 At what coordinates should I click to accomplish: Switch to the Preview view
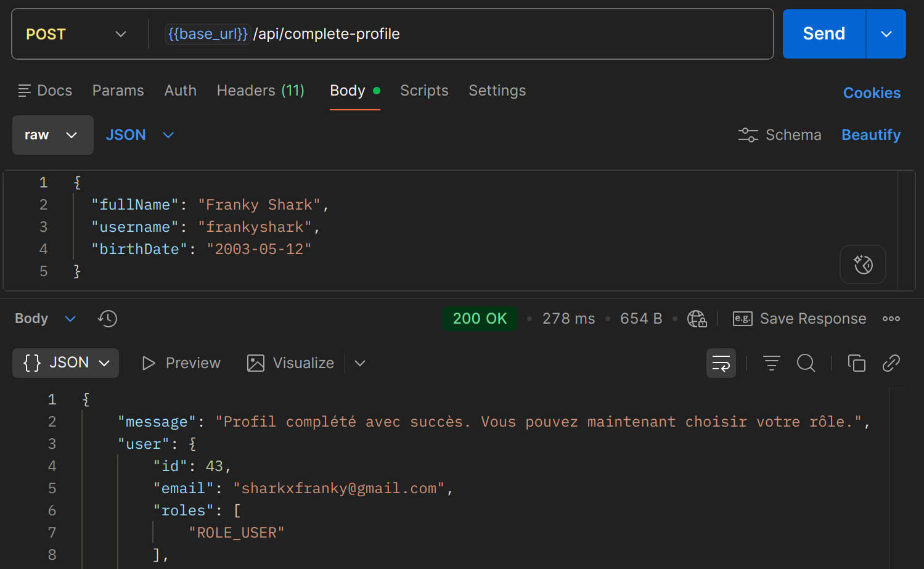(181, 363)
